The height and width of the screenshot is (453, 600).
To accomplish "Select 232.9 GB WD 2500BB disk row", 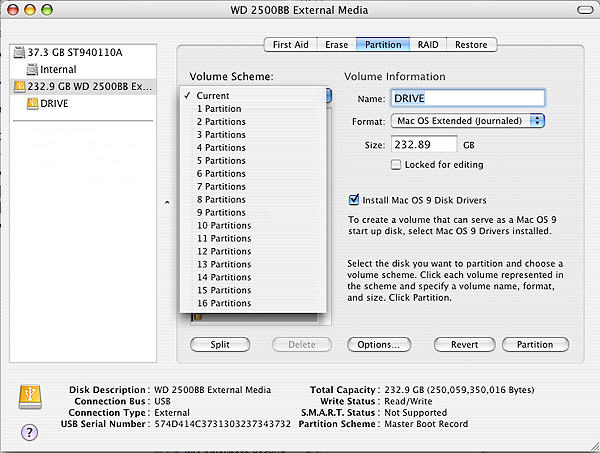I will point(83,86).
